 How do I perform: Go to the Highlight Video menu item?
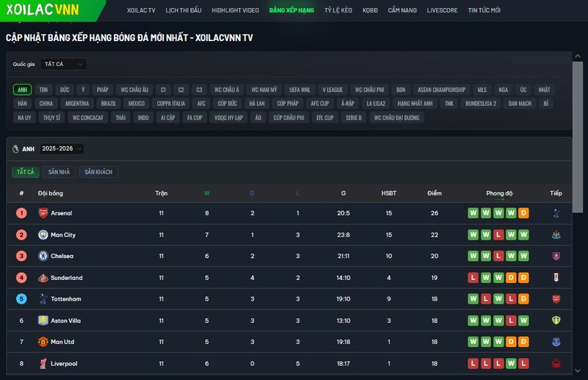(x=234, y=10)
